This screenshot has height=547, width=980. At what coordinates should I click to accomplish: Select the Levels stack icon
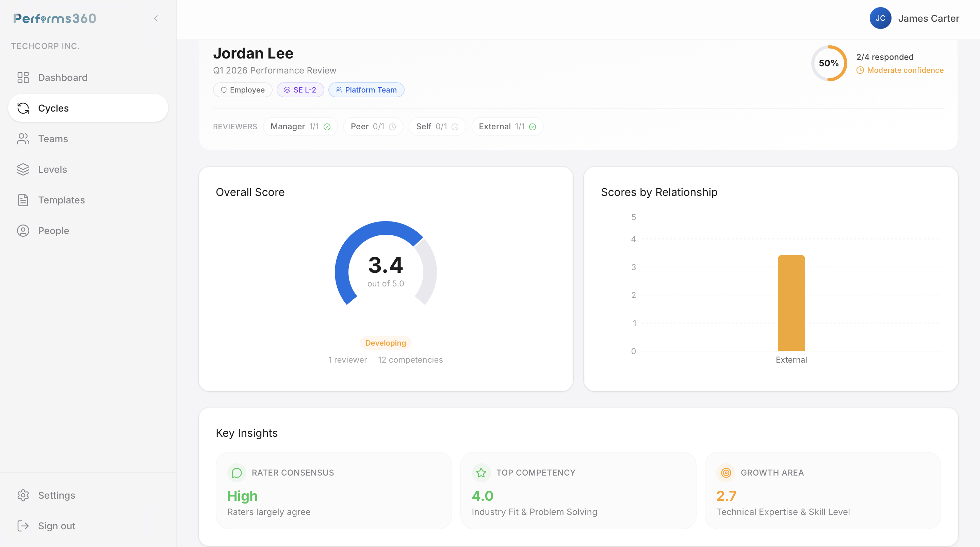[23, 169]
